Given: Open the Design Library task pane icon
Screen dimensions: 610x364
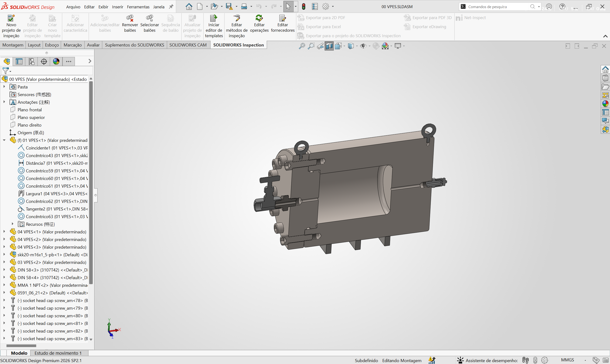Looking at the screenshot, I should click(605, 78).
